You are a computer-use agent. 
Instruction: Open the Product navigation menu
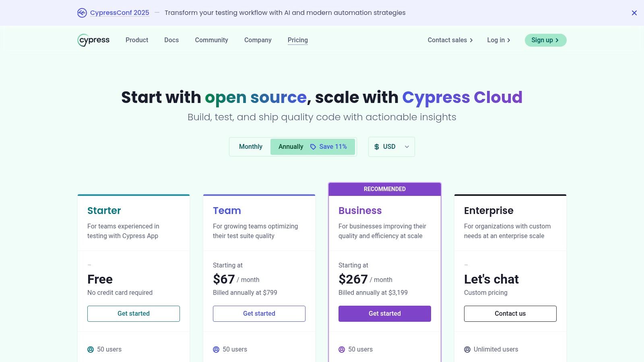point(137,40)
